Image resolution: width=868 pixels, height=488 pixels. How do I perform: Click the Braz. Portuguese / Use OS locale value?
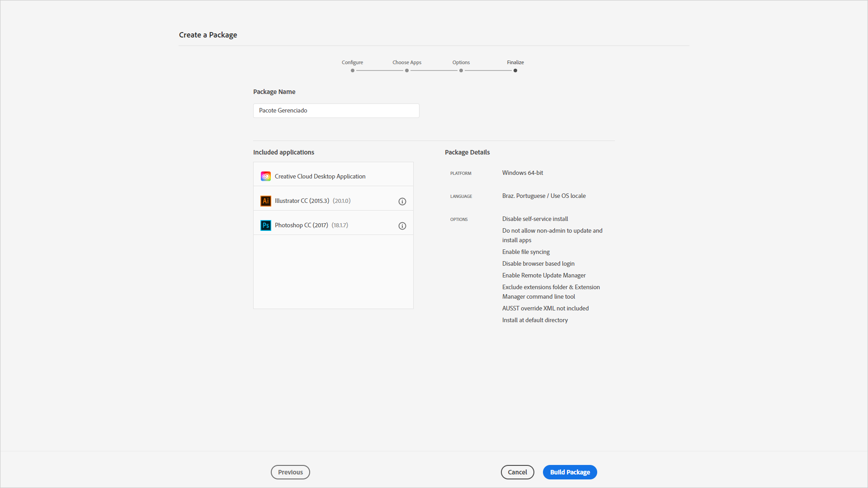pyautogui.click(x=544, y=196)
